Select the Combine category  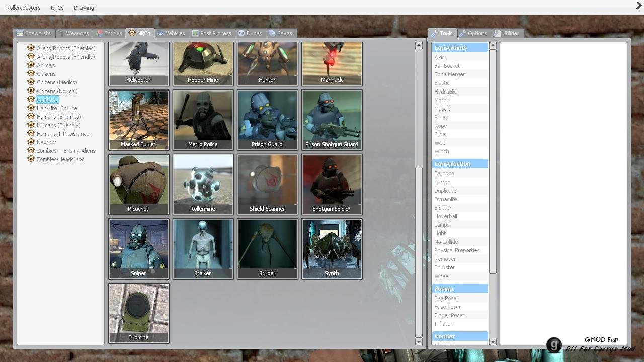[43, 100]
